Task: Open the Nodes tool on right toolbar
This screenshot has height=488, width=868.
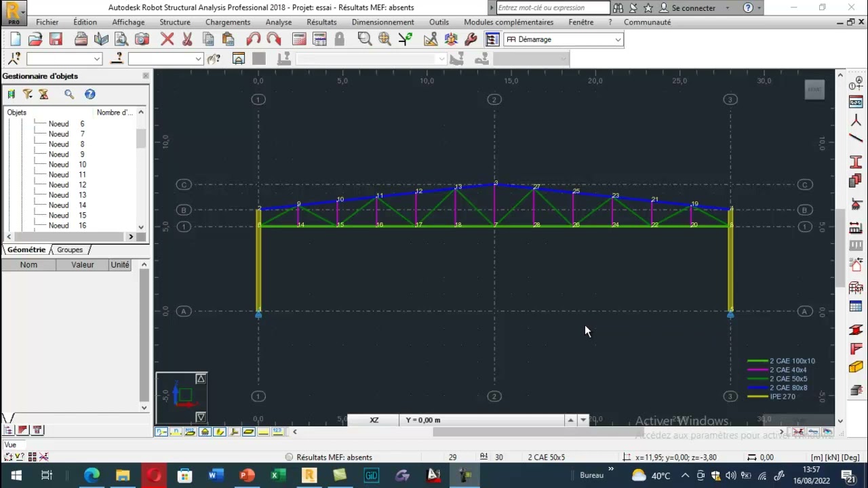Action: coord(856,121)
